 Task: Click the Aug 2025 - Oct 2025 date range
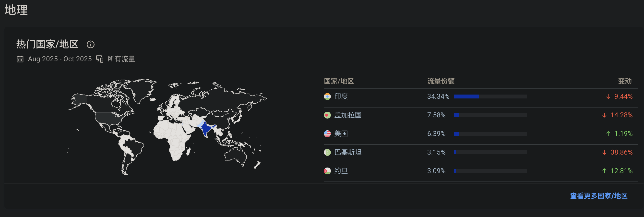pos(60,59)
